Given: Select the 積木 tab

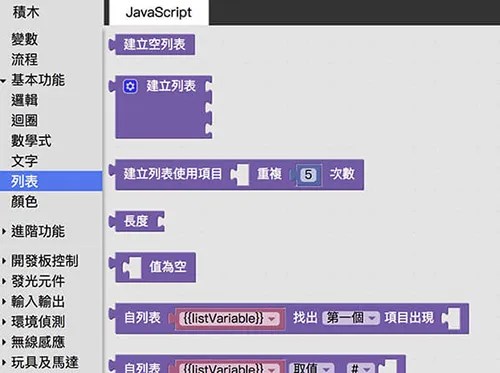Looking at the screenshot, I should click(x=26, y=12).
